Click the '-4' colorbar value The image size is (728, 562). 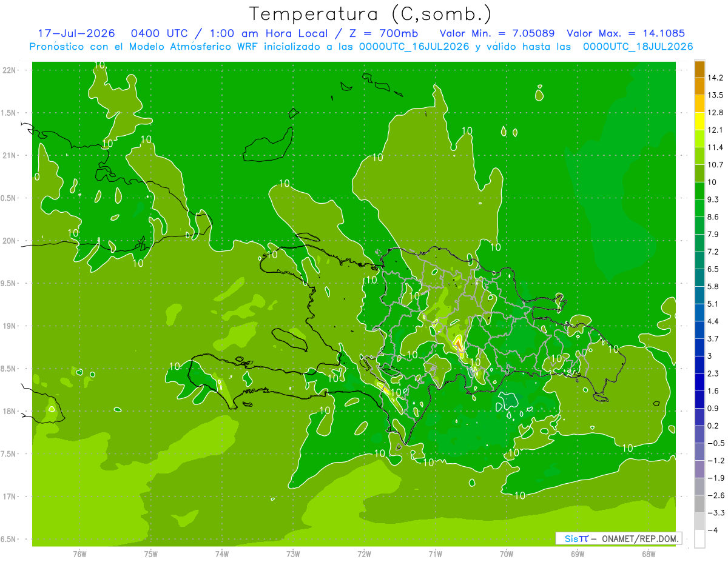[713, 530]
